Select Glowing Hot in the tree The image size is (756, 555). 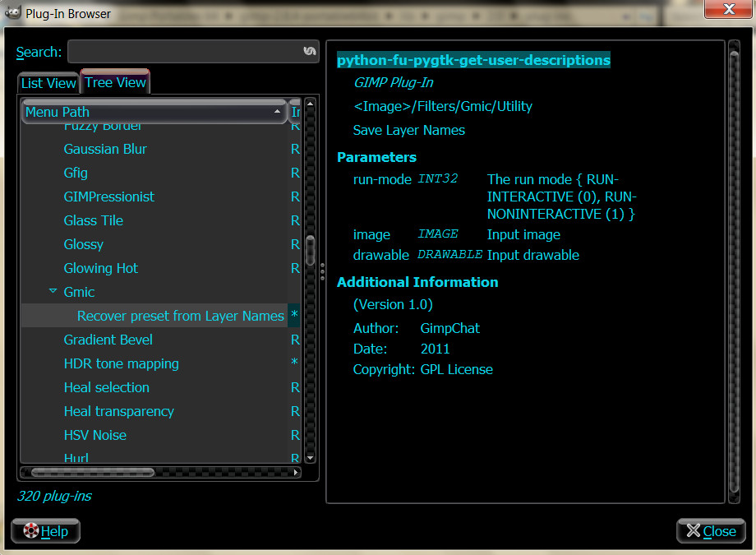[101, 268]
